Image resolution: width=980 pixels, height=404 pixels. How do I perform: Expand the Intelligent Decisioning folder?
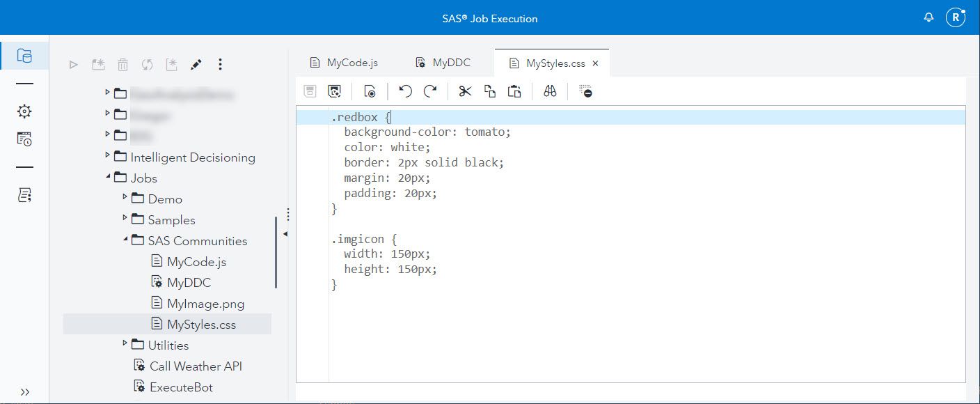pyautogui.click(x=107, y=155)
